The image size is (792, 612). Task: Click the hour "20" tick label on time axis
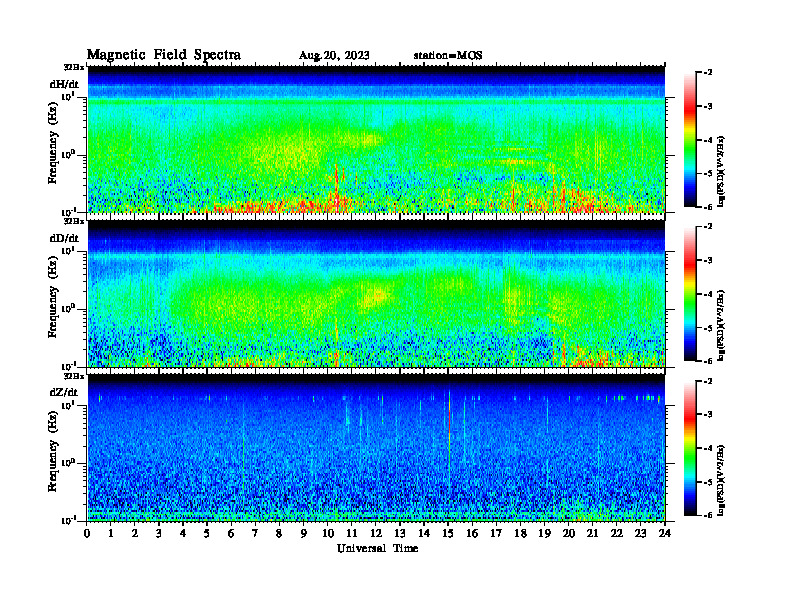pos(568,533)
